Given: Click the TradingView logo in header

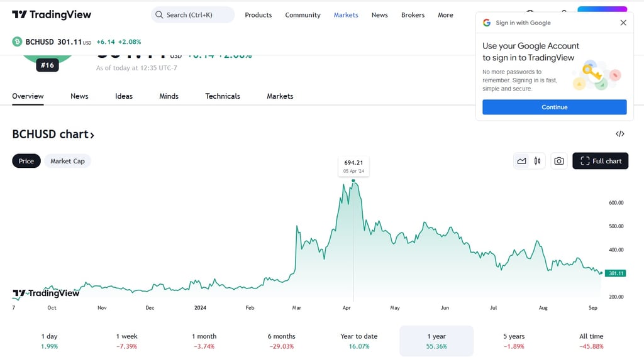Looking at the screenshot, I should pyautogui.click(x=52, y=15).
